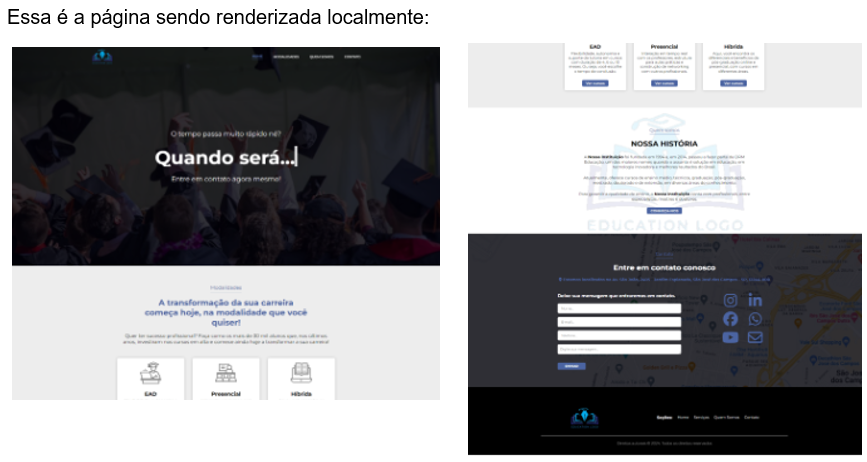Focus the Telefone input field
The image size is (867, 462).
pyautogui.click(x=619, y=335)
